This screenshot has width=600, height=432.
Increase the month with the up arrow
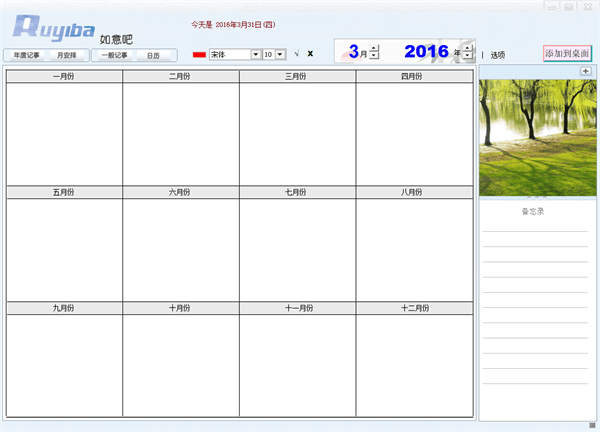(374, 49)
